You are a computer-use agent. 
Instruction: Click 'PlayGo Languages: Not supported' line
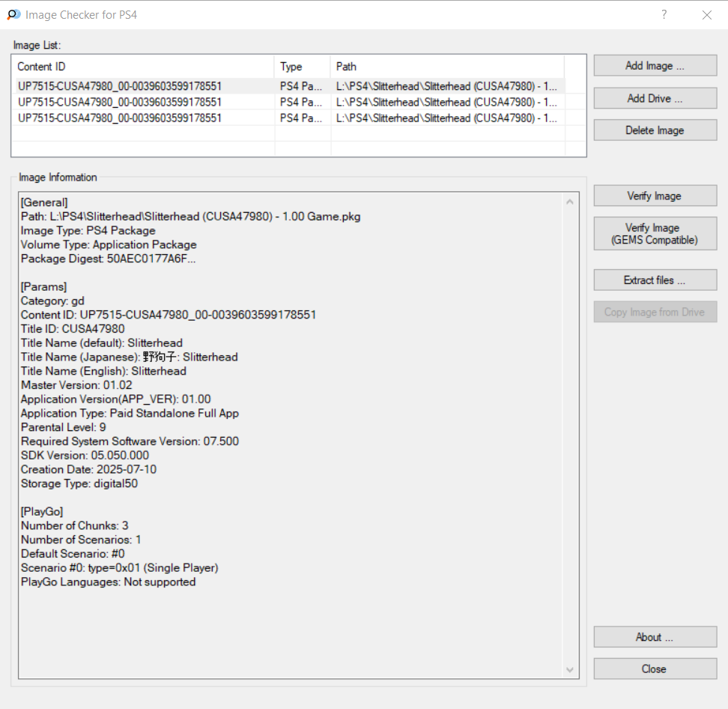(x=108, y=582)
